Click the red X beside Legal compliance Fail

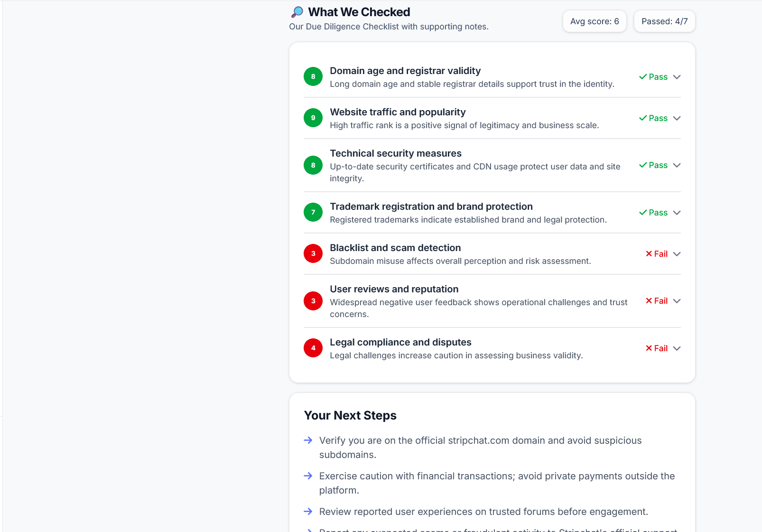[x=648, y=348]
